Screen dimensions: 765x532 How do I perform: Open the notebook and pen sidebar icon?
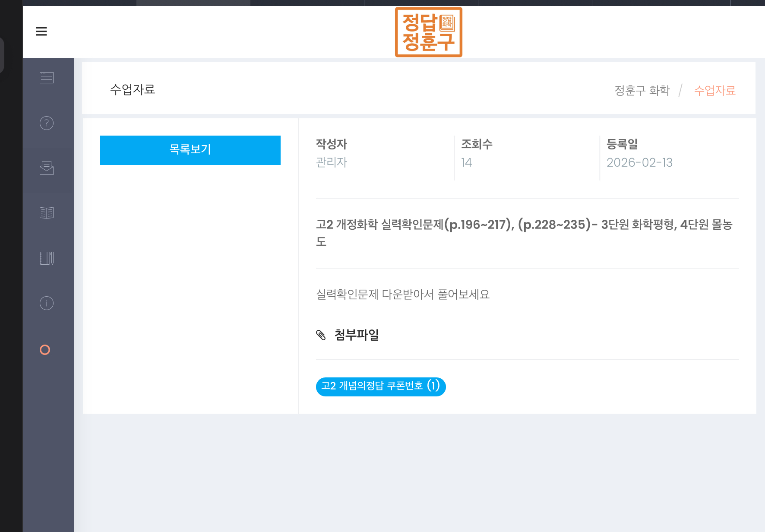pos(47,258)
